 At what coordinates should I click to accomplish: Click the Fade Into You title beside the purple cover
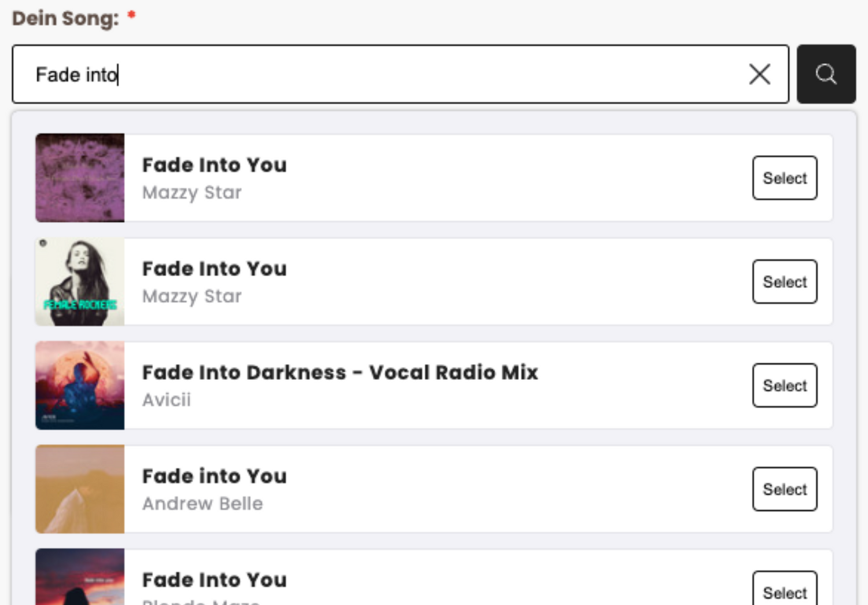(214, 165)
